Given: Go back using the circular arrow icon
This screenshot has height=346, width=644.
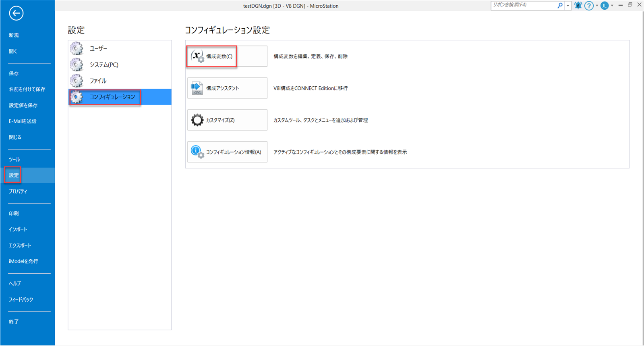Looking at the screenshot, I should tap(16, 13).
